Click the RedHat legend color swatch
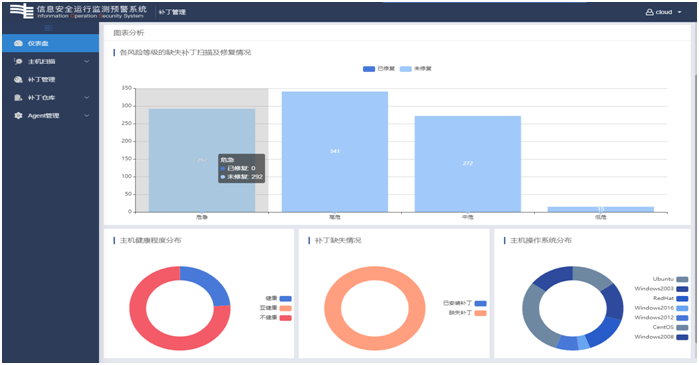This screenshot has height=365, width=699. click(682, 299)
